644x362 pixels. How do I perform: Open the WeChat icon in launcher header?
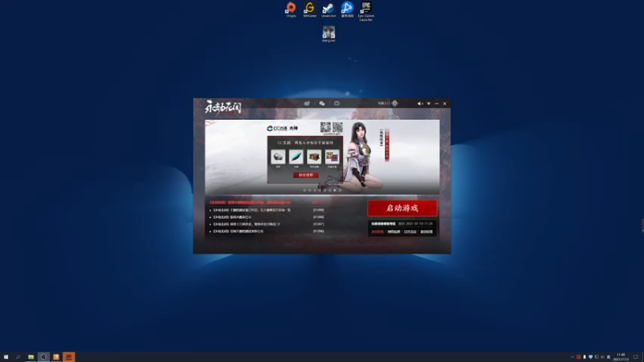click(322, 104)
